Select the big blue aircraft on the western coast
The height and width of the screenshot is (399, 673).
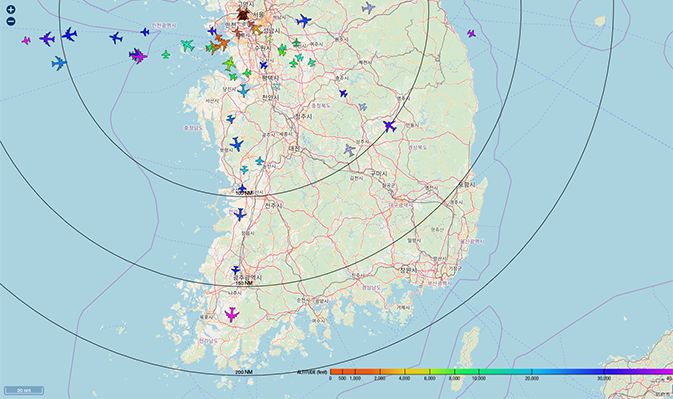[236, 144]
